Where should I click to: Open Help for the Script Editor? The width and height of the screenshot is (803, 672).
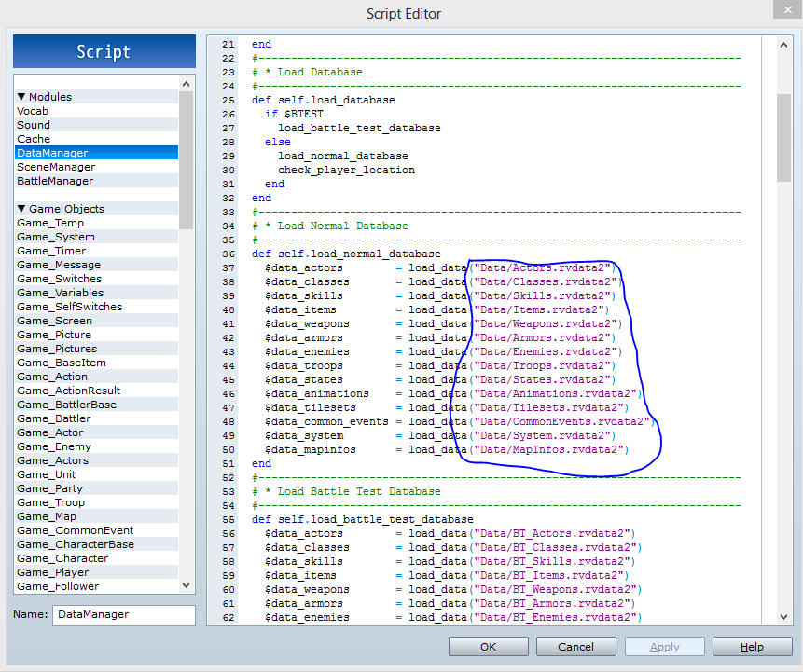(752, 647)
